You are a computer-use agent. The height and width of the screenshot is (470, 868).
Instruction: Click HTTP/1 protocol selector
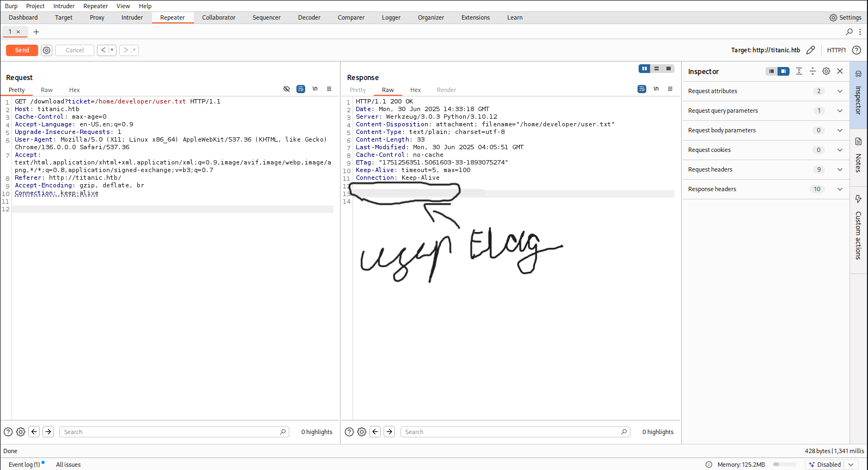836,50
